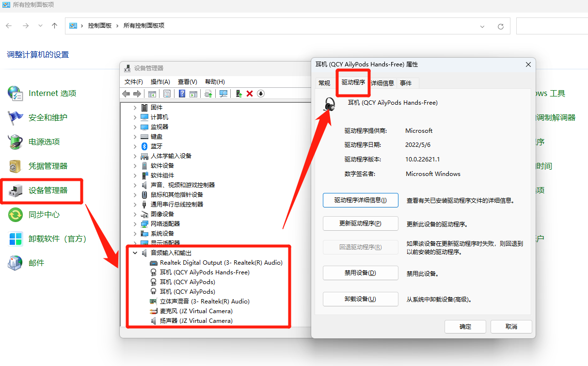
Task: Click the 通用串行总线控制器 USB icon
Action: (x=144, y=204)
